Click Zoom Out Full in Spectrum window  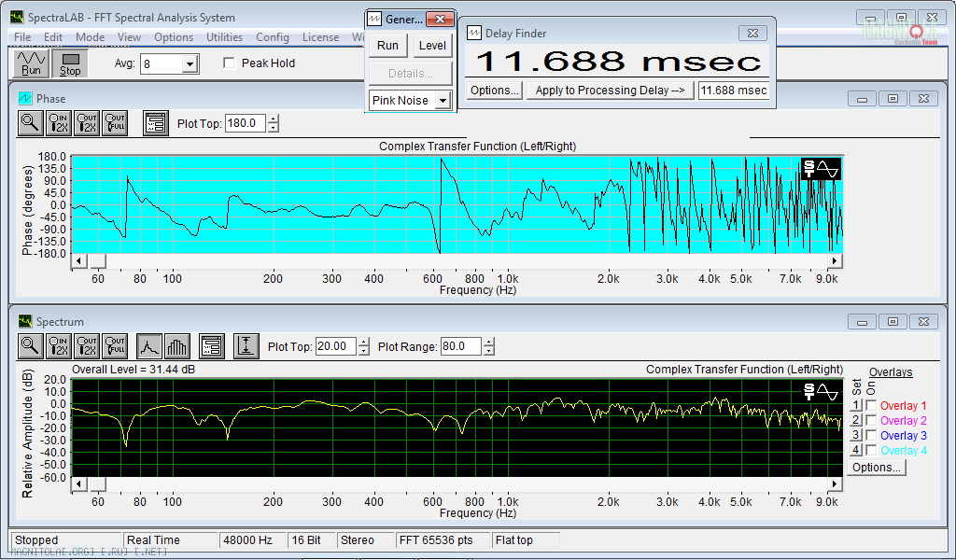pos(115,346)
